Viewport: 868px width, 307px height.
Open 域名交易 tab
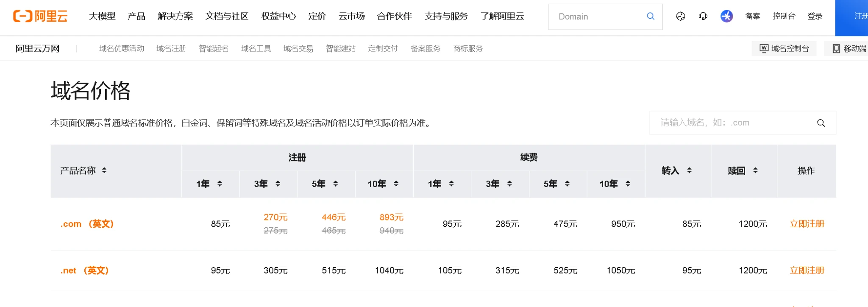pos(298,49)
